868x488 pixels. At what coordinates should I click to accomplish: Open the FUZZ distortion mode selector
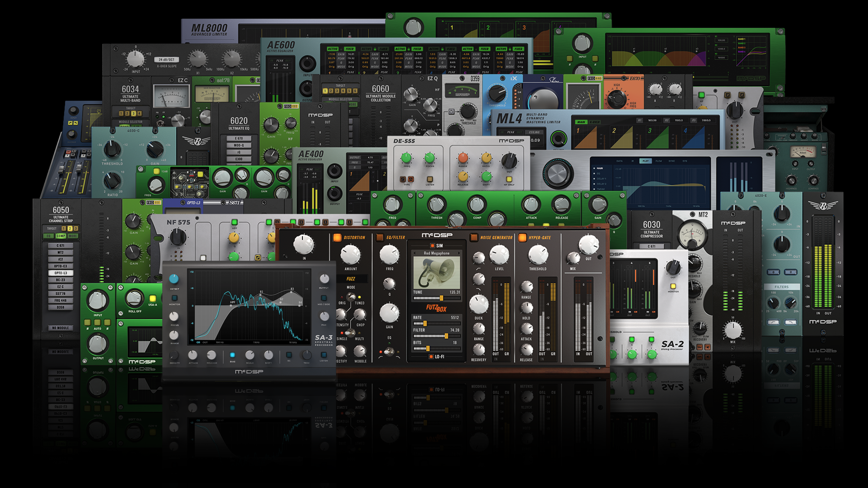[x=351, y=279]
